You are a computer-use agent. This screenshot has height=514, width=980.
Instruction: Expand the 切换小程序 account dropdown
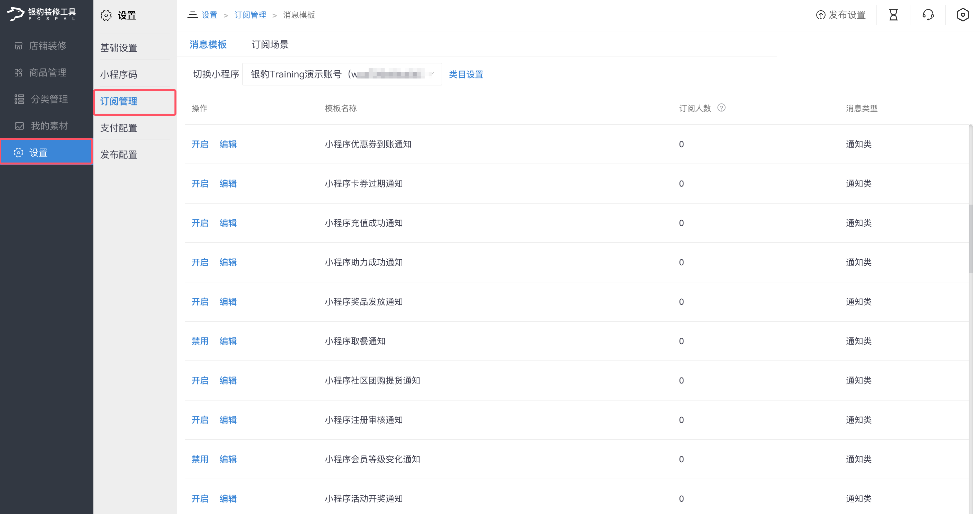(x=342, y=74)
